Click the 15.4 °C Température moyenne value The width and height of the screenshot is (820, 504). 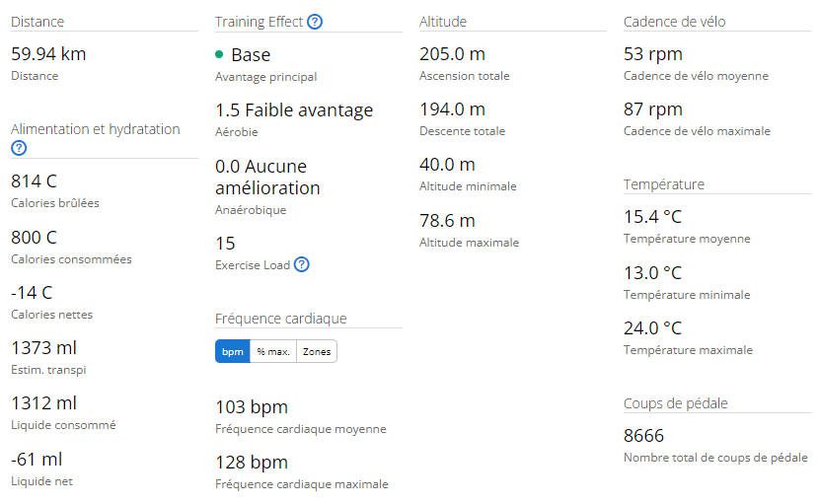(652, 217)
